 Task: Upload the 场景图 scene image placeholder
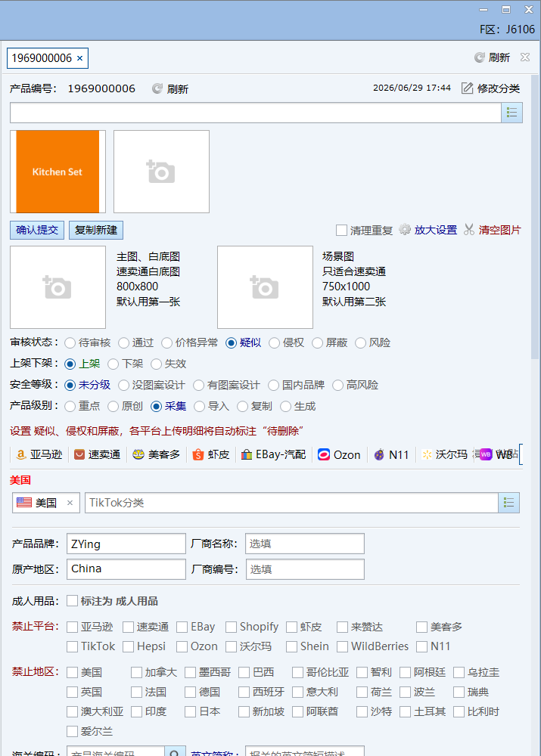[265, 287]
